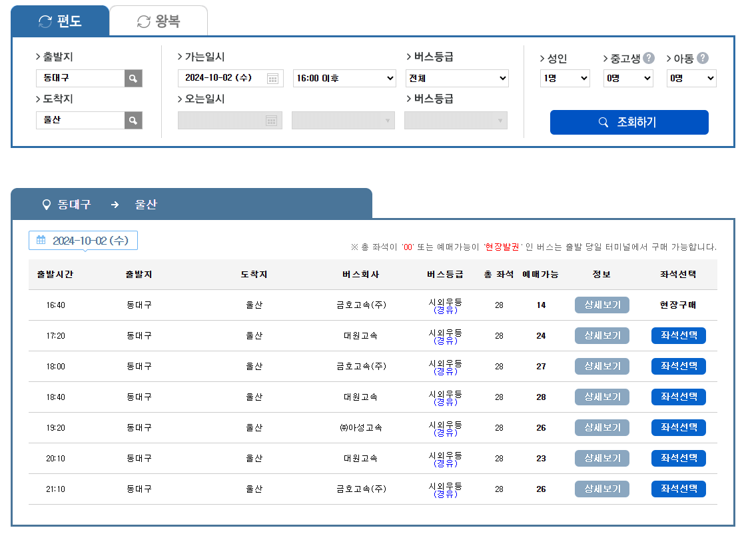Click the 가는일시 date field 2024-10-02
Image resolution: width=756 pixels, height=554 pixels.
click(x=230, y=78)
